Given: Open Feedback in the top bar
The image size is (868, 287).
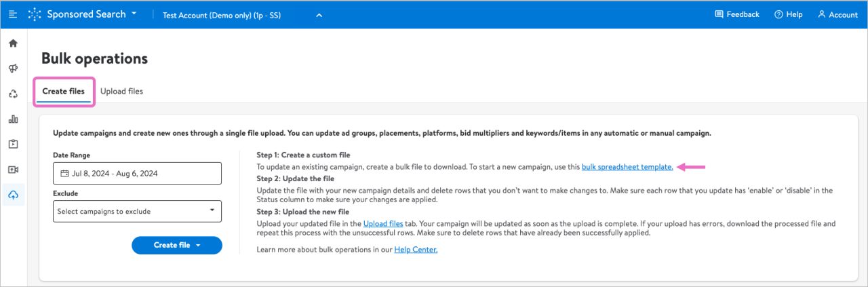Looking at the screenshot, I should pyautogui.click(x=737, y=14).
